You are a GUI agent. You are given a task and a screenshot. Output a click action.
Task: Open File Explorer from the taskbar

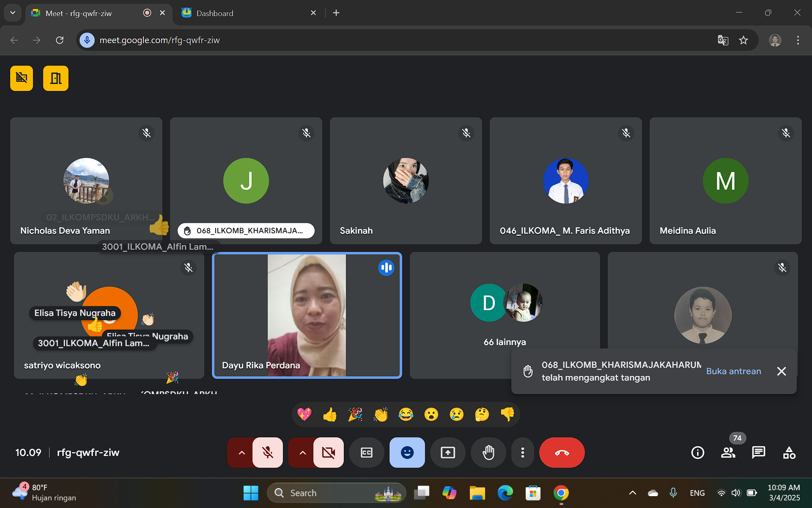point(477,493)
